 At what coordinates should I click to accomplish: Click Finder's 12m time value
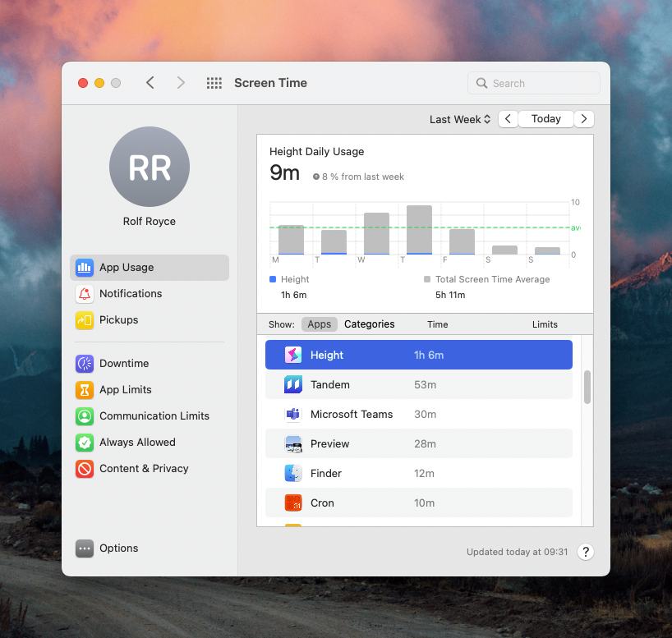[424, 474]
